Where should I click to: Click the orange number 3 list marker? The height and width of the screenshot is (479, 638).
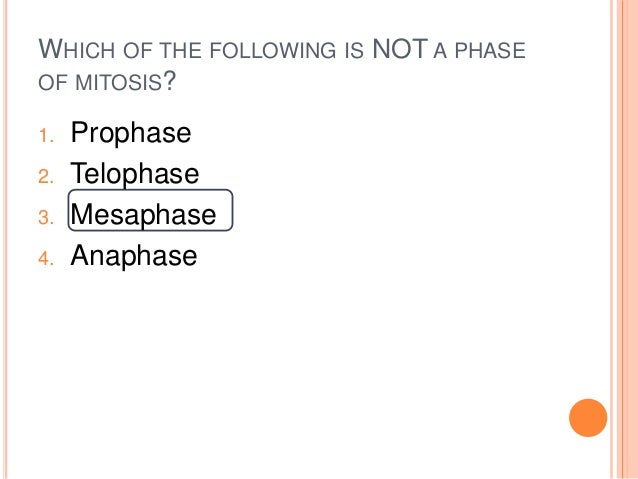[46, 217]
